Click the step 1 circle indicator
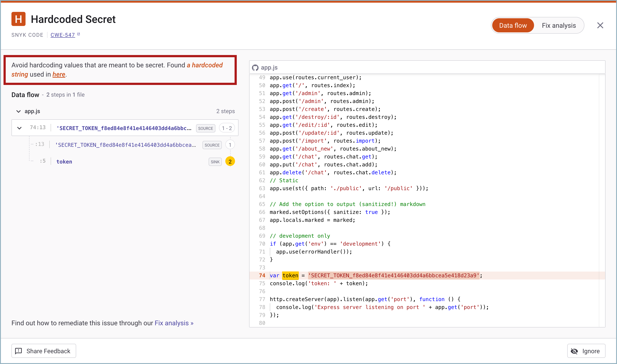617x364 pixels. point(230,145)
